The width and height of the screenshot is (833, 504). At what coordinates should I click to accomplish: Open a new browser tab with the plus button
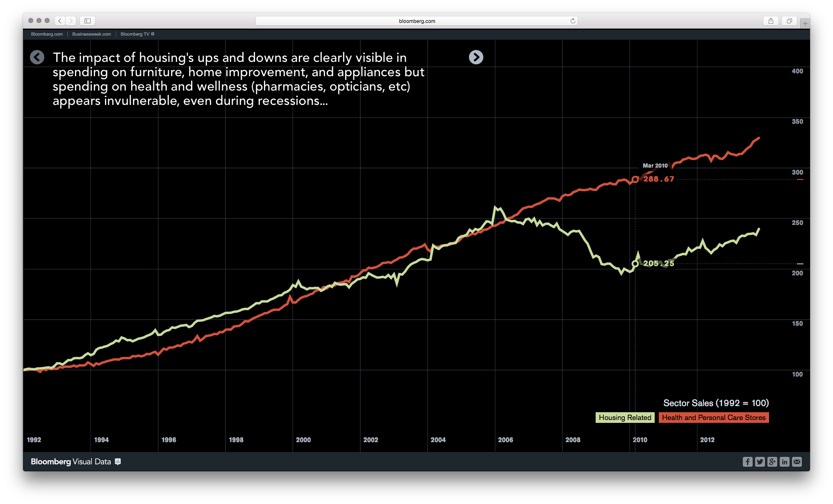click(806, 23)
